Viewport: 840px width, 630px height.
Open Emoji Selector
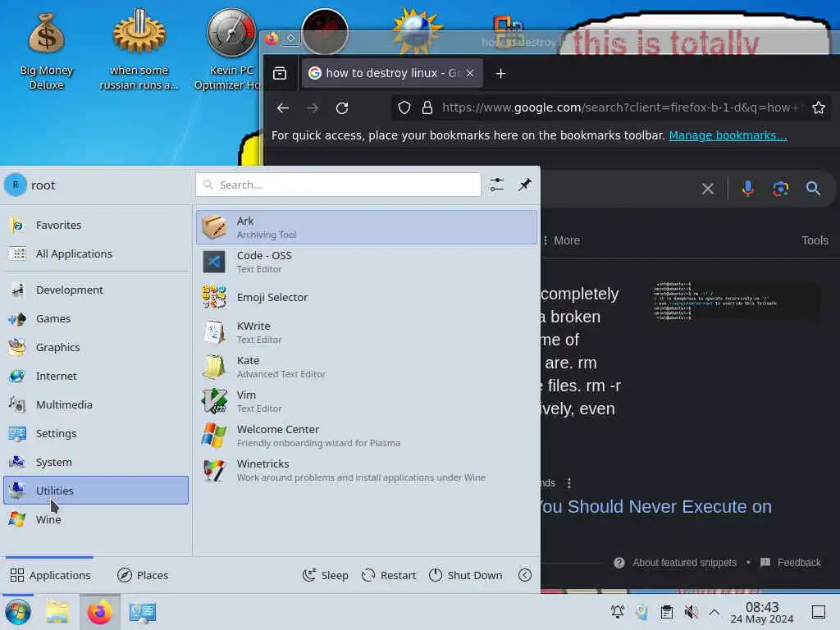pos(367,297)
